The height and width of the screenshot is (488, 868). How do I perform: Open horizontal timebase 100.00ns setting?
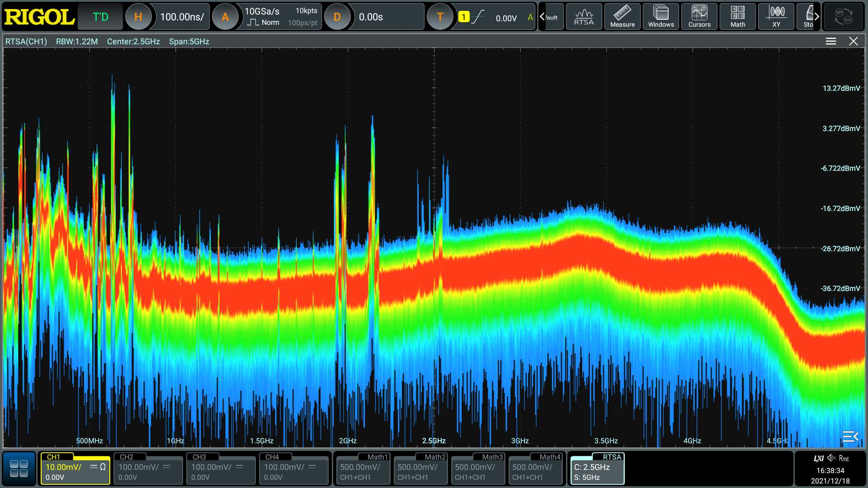(182, 17)
